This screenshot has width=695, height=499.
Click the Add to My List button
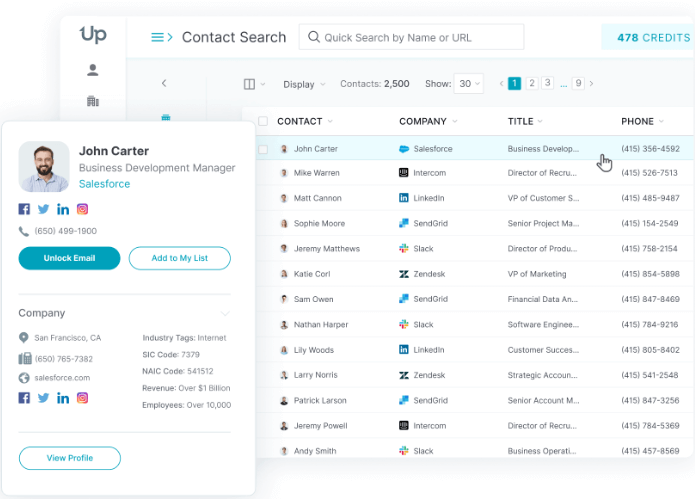180,258
